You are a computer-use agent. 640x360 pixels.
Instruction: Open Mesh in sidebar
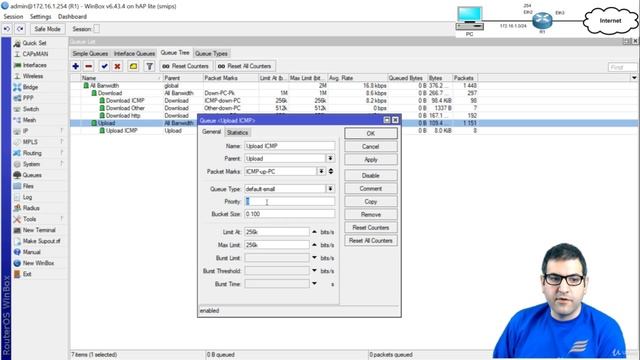(29, 120)
